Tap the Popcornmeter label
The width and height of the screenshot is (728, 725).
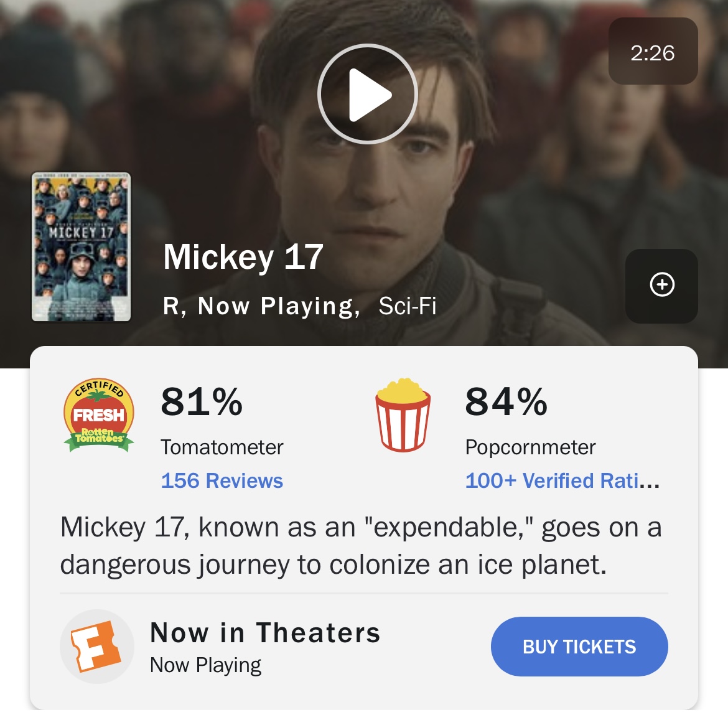point(530,447)
